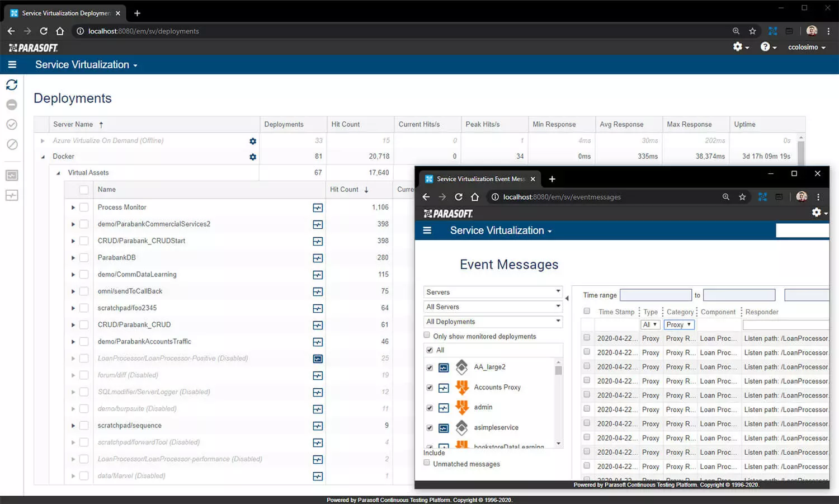Open the Type filter All dropdown
Image resolution: width=839 pixels, height=504 pixels.
click(650, 324)
